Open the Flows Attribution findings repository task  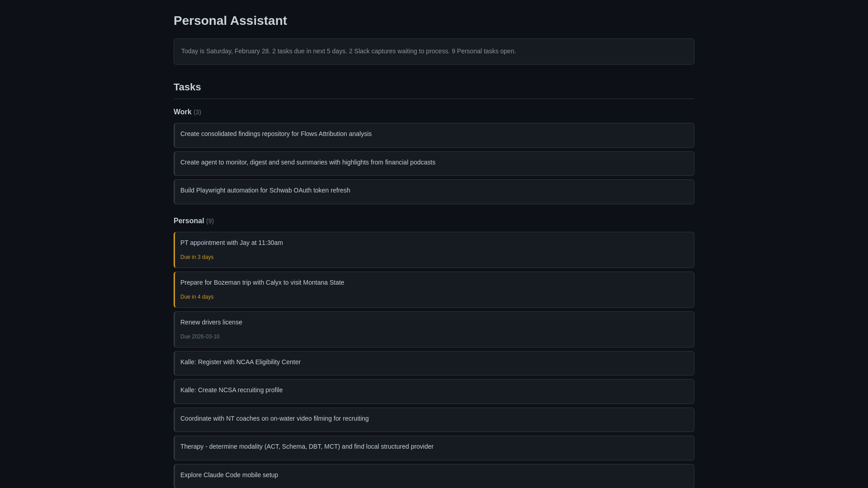276,134
